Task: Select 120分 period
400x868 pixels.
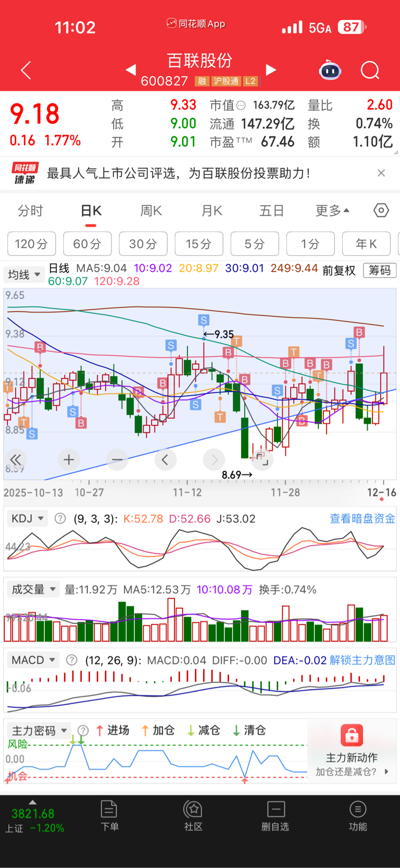Action: [x=31, y=244]
